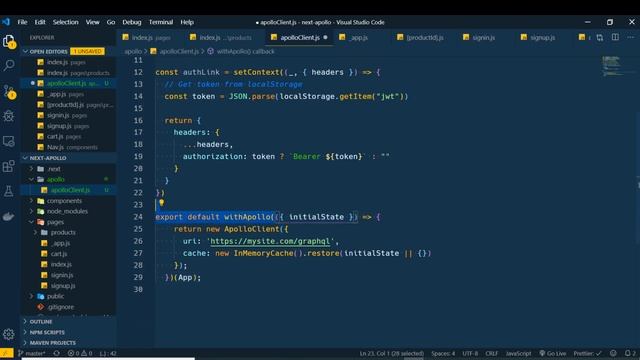Expand the public folder
The image size is (640, 360).
pos(31,296)
